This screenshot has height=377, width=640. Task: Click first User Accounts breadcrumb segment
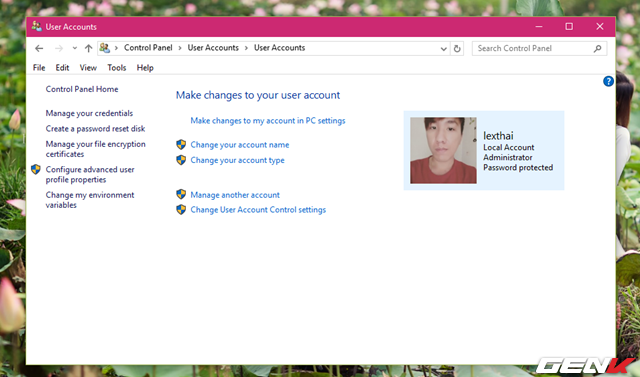[x=213, y=48]
